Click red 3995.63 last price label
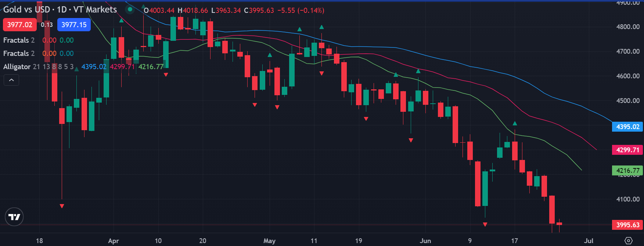Image resolution: width=644 pixels, height=246 pixels. pyautogui.click(x=627, y=225)
